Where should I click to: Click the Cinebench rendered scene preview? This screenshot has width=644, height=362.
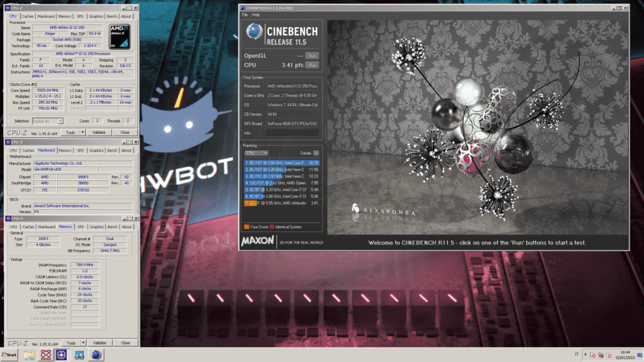coord(478,127)
